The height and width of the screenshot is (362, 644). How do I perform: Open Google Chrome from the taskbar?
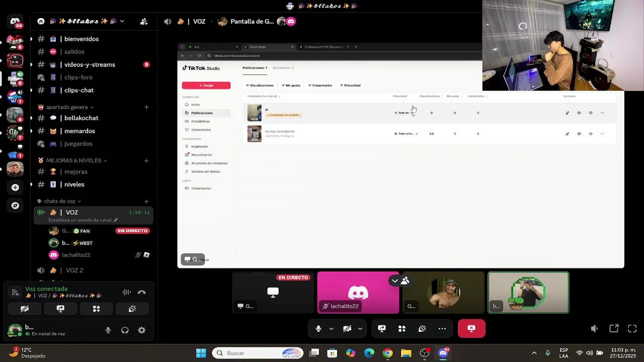coord(387,353)
